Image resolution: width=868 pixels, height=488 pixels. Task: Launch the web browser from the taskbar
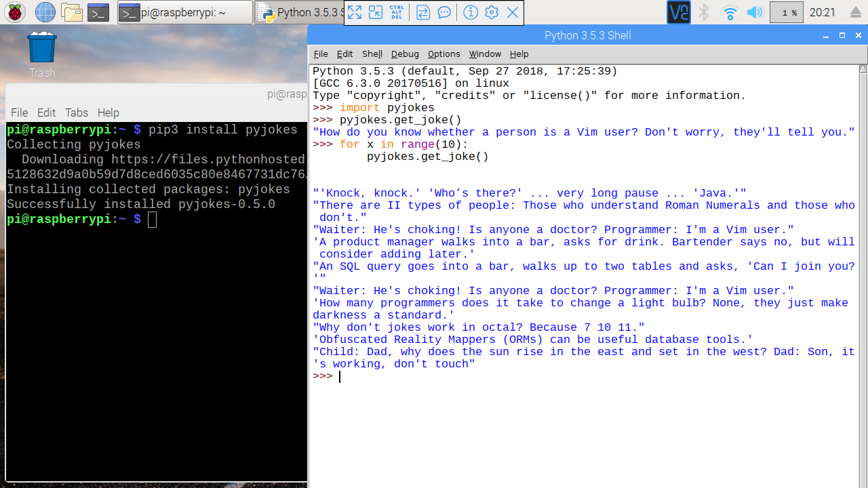pos(44,12)
